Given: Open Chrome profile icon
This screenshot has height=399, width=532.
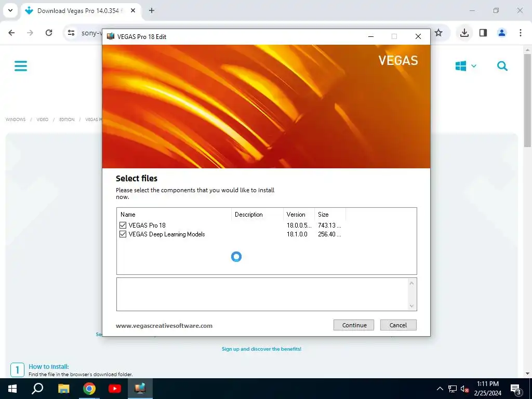Looking at the screenshot, I should pos(502,33).
